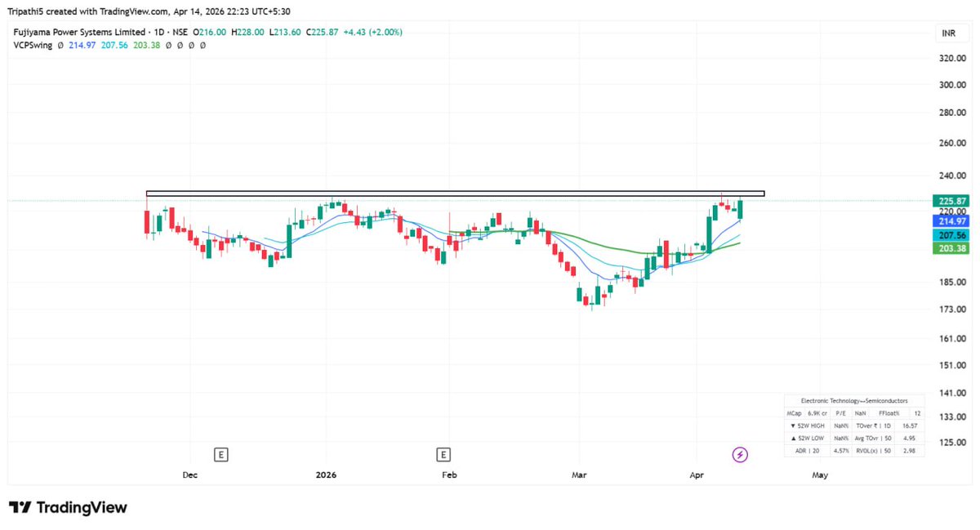Click the 151.00 price scale label
The image size is (980, 530).
[952, 365]
